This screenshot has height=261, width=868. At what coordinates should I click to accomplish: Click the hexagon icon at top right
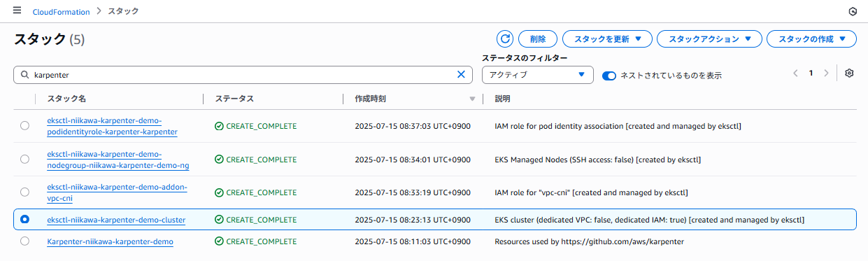852,11
